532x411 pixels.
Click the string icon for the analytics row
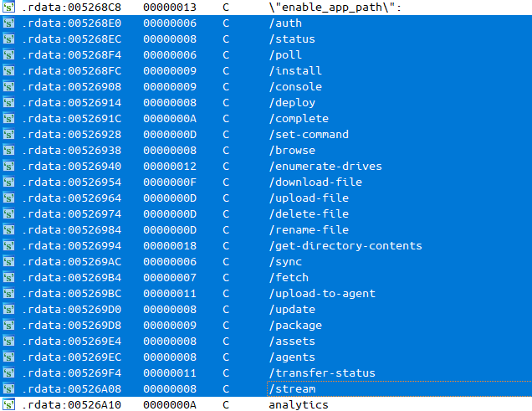pyautogui.click(x=8, y=405)
